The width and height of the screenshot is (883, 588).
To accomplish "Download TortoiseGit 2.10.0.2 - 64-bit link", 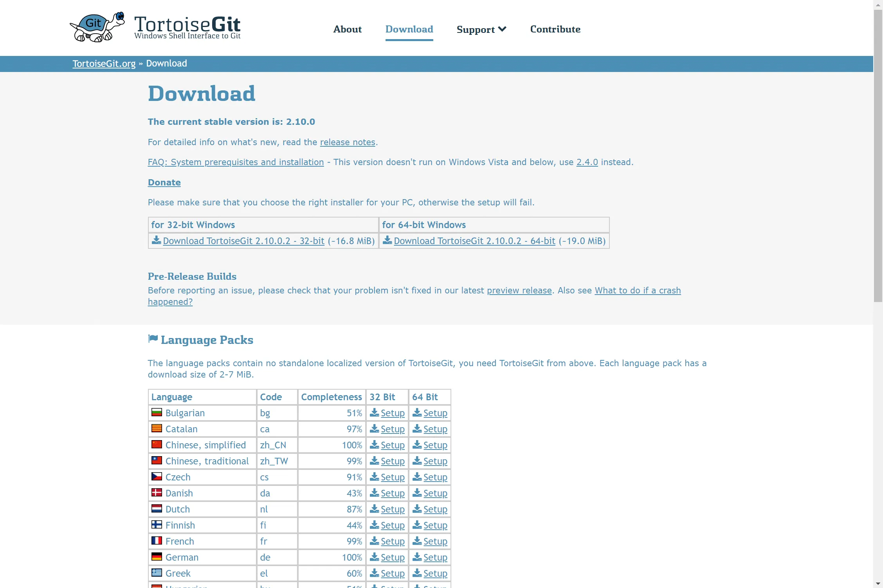I will [x=475, y=241].
